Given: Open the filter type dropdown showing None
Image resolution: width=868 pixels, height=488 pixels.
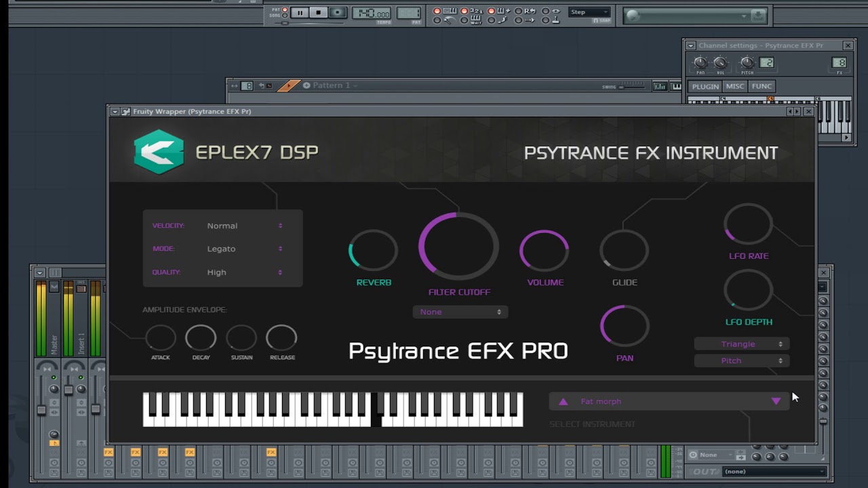Looking at the screenshot, I should [x=460, y=312].
